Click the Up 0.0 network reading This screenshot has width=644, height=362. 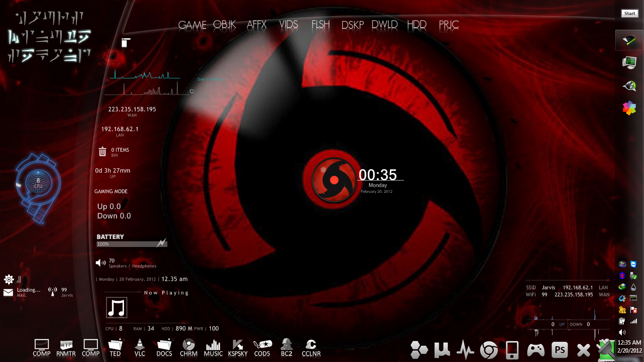pyautogui.click(x=109, y=206)
